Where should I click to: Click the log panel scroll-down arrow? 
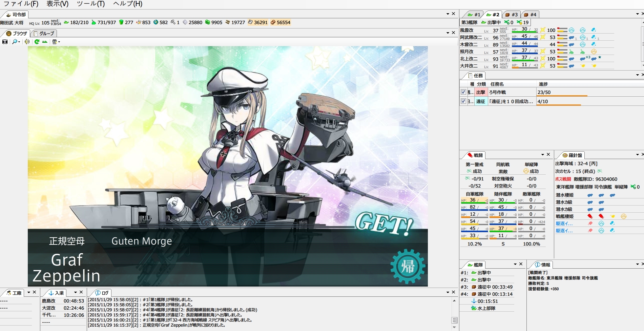(455, 327)
